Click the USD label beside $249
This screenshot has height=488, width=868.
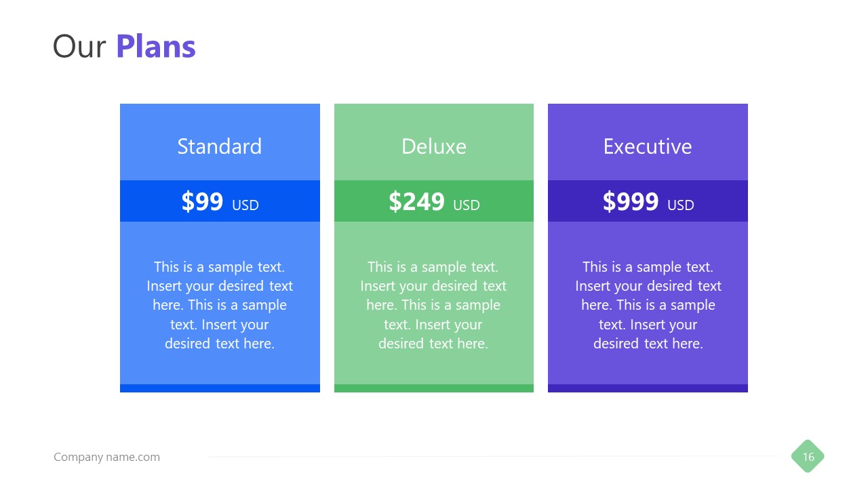(467, 205)
